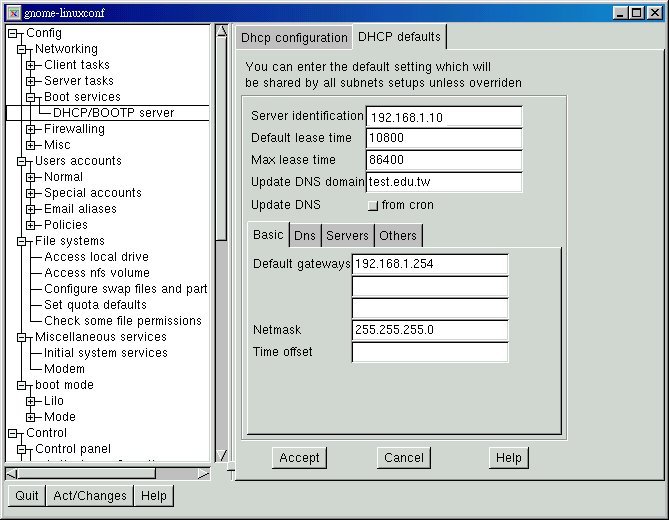Collapse the Users accounts node
Image resolution: width=669 pixels, height=520 pixels.
pos(22,161)
